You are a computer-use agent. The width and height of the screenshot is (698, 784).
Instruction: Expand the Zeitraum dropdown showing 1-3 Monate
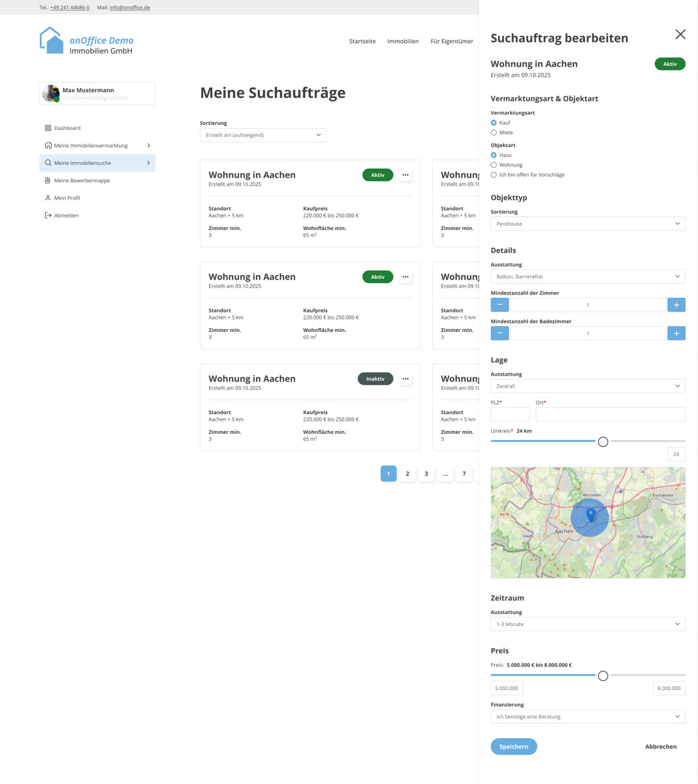[588, 624]
